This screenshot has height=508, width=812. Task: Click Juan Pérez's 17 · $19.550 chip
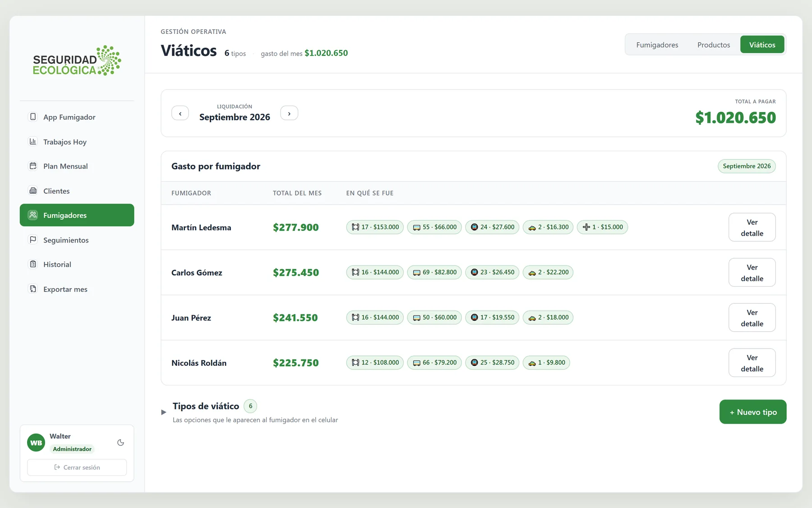click(x=492, y=317)
